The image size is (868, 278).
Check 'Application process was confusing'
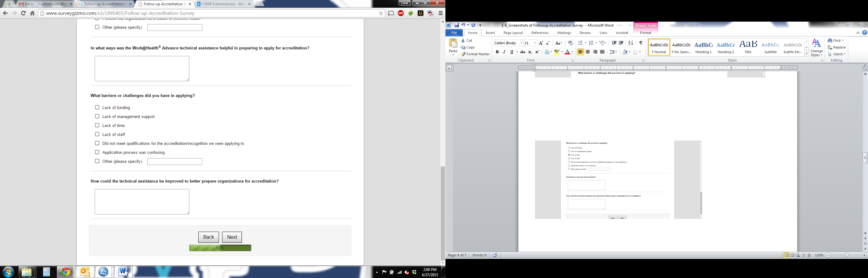click(x=97, y=152)
